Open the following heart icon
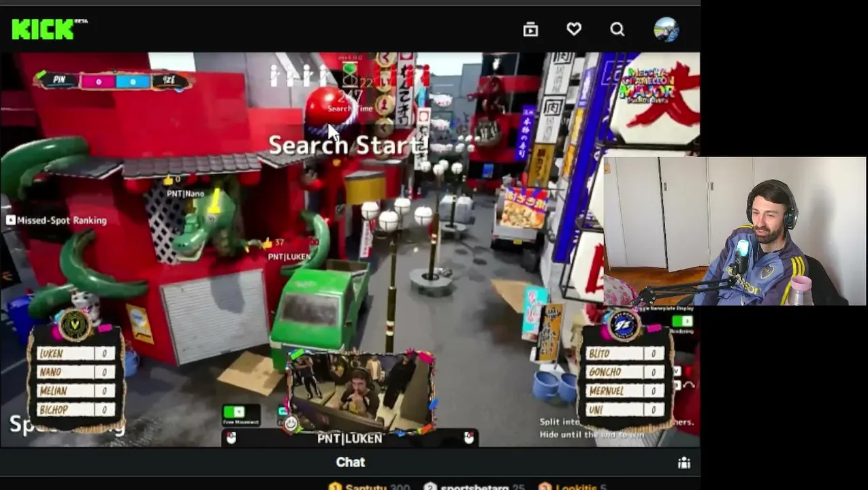 (574, 29)
